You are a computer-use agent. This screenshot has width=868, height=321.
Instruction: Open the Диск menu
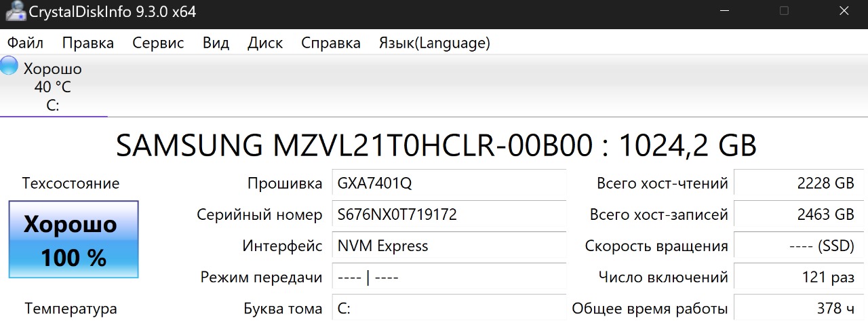pos(265,43)
